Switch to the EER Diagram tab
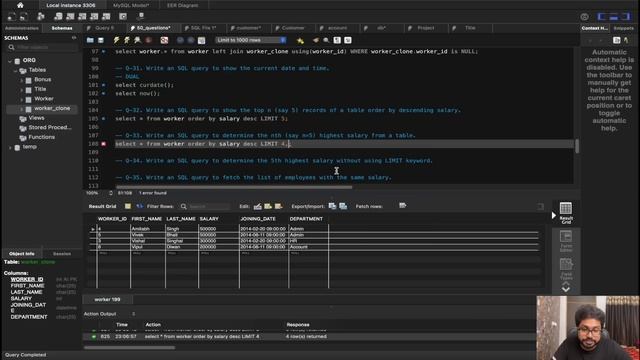640x360 pixels. click(x=182, y=5)
